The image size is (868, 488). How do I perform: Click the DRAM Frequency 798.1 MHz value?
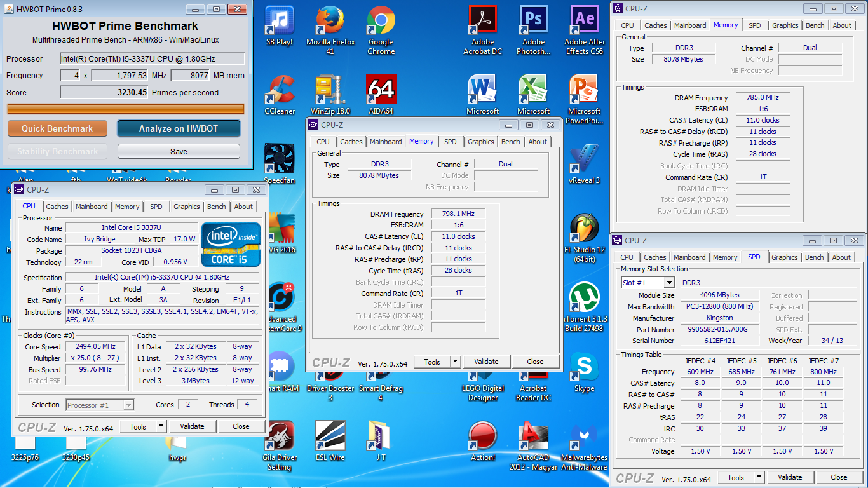458,213
